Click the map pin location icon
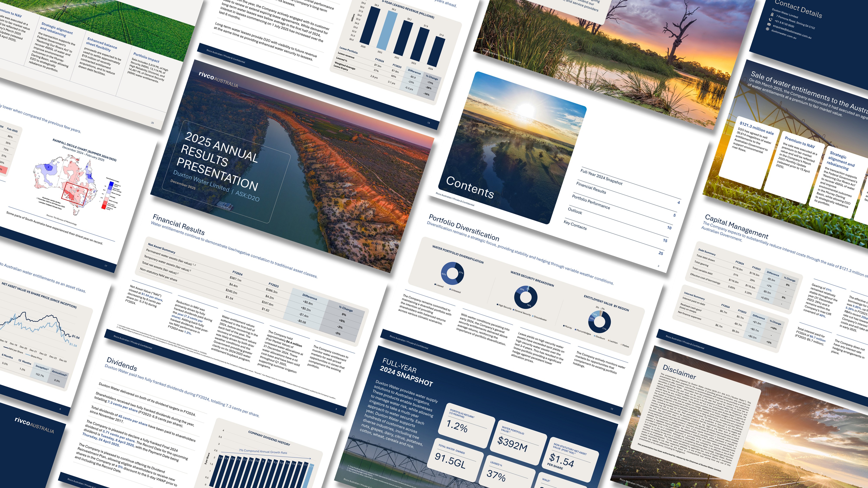 click(x=772, y=15)
